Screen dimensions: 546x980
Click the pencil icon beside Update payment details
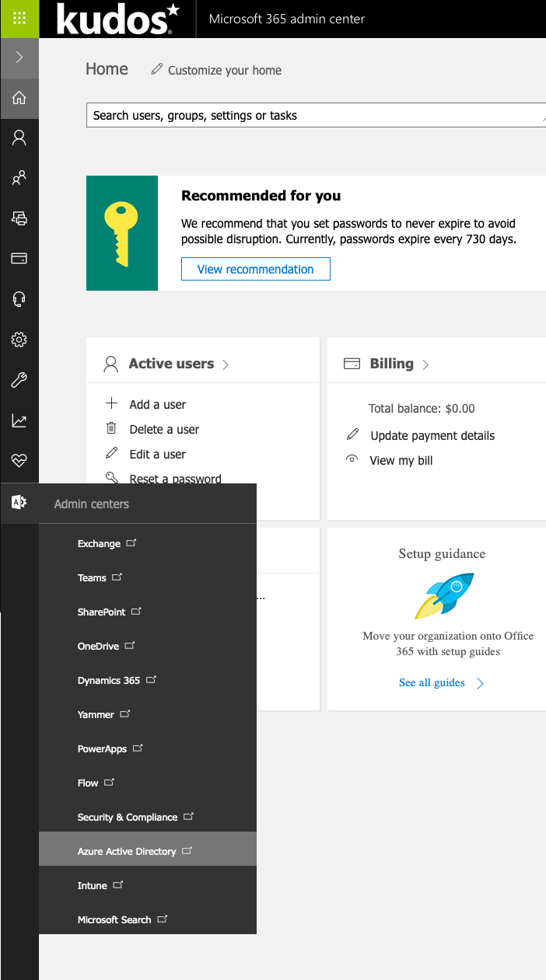pyautogui.click(x=352, y=434)
